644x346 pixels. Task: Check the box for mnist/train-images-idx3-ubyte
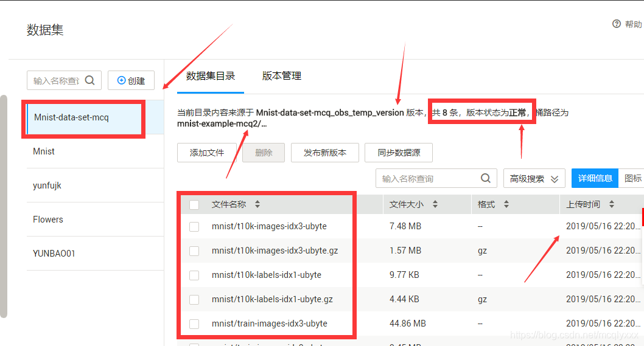point(194,324)
